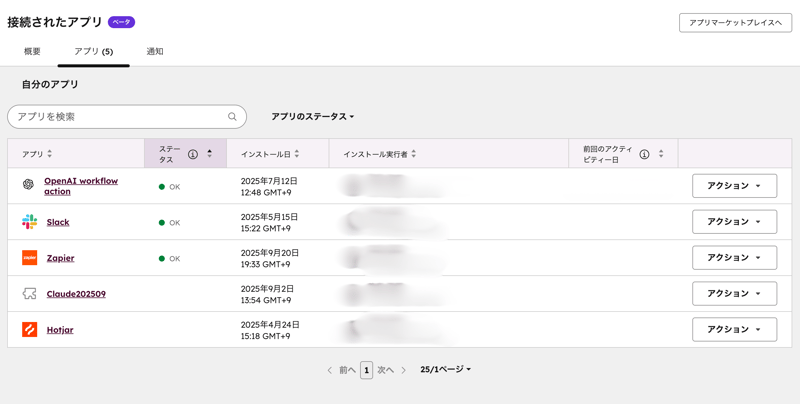Open アクション dropdown for Slack row
Image resolution: width=800 pixels, height=404 pixels.
click(734, 222)
